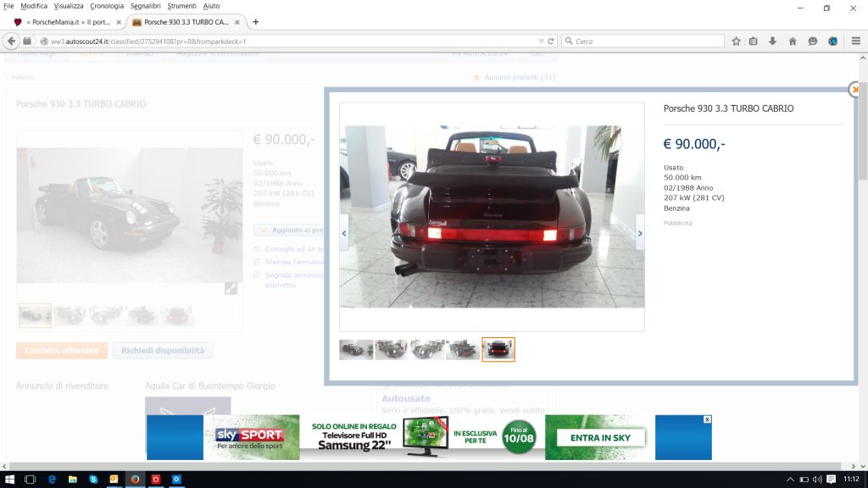Go to the browser home page icon
The height and width of the screenshot is (488, 868).
793,41
